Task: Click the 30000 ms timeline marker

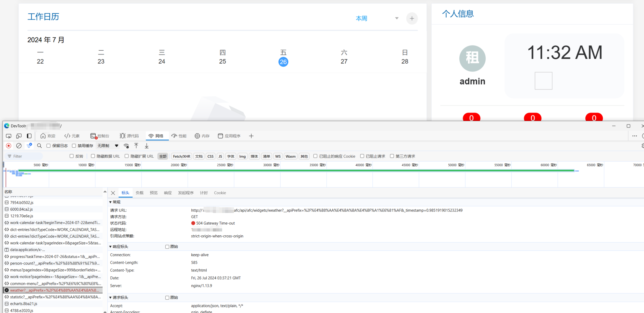Action: [271, 165]
